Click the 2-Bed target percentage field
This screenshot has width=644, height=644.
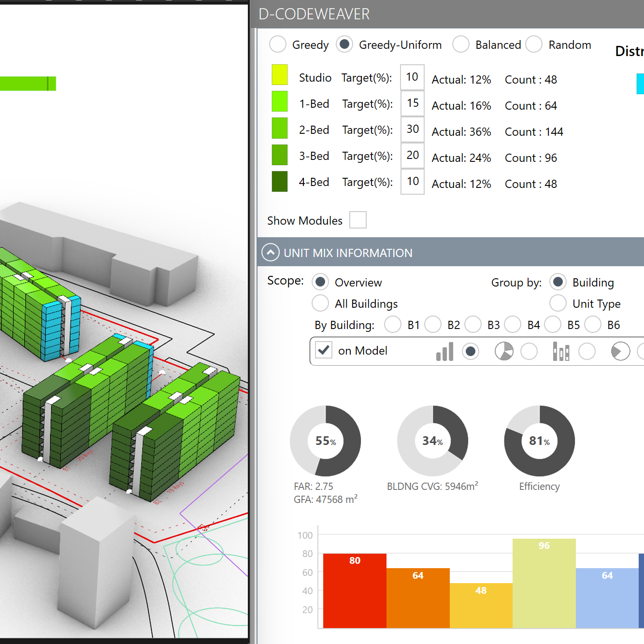pyautogui.click(x=412, y=129)
